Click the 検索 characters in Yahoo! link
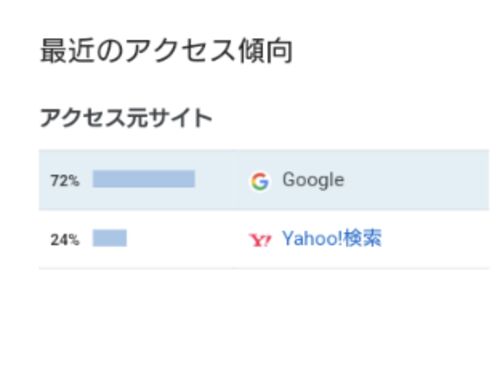This screenshot has width=500, height=367. coord(363,239)
